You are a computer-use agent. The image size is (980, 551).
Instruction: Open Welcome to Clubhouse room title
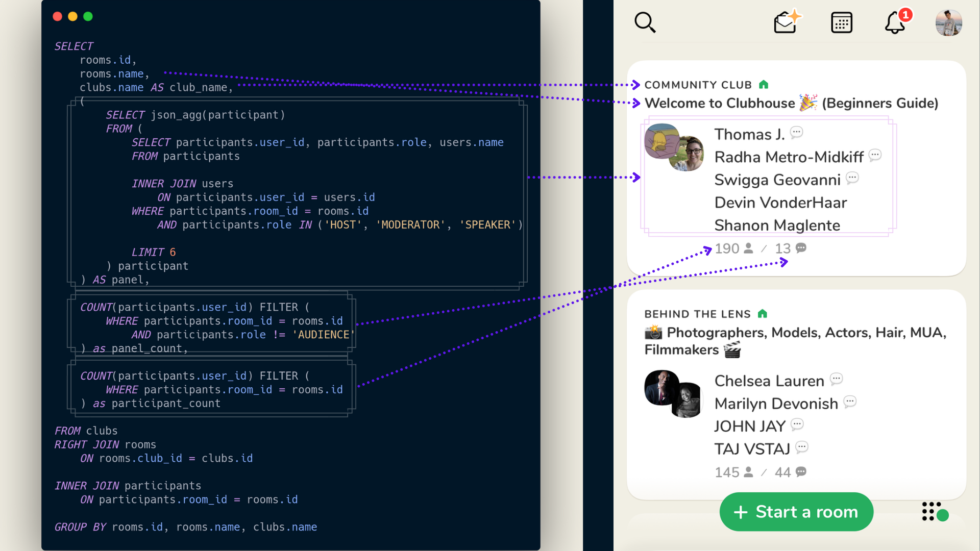point(791,103)
